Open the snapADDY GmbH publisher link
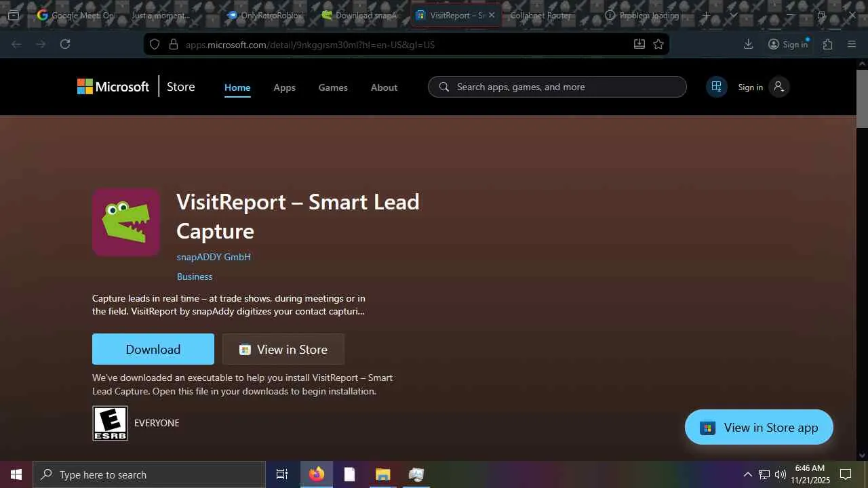Image resolution: width=868 pixels, height=488 pixels. pos(214,257)
